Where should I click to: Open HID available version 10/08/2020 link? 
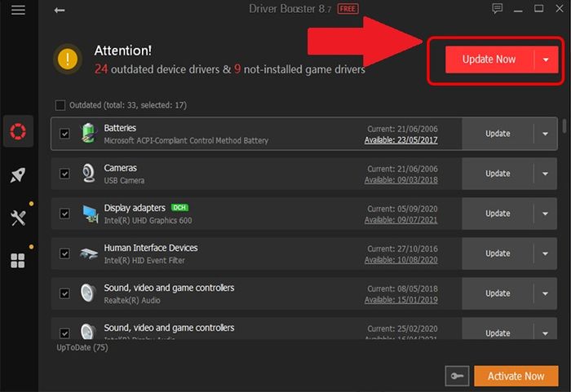(401, 260)
